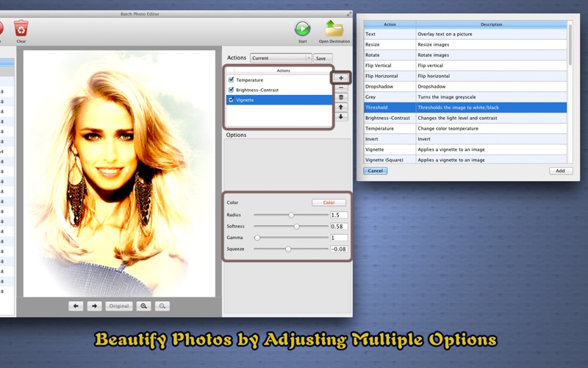
Task: Open the Actions preset dropdown
Action: pos(281,57)
